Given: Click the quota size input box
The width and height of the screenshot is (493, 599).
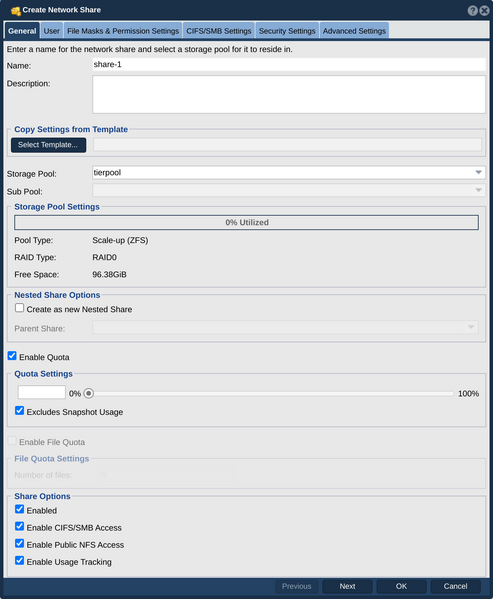Looking at the screenshot, I should pos(42,392).
